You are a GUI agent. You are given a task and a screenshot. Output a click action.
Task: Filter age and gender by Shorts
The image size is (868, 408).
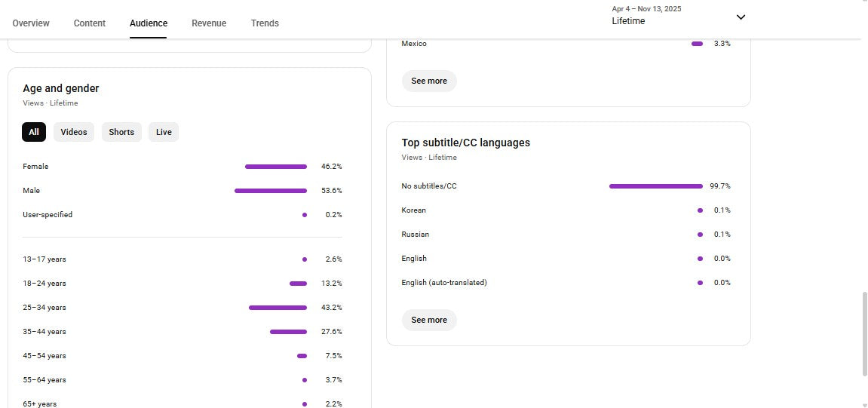[121, 132]
